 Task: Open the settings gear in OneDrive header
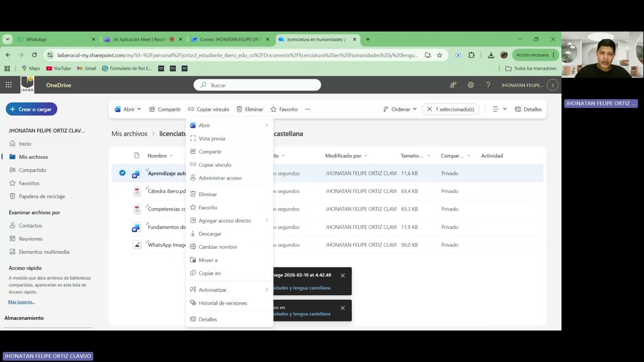pyautogui.click(x=470, y=85)
